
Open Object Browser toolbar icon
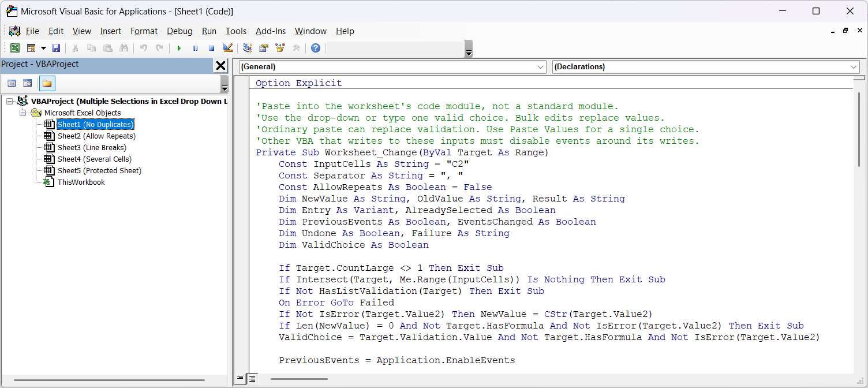(x=280, y=48)
